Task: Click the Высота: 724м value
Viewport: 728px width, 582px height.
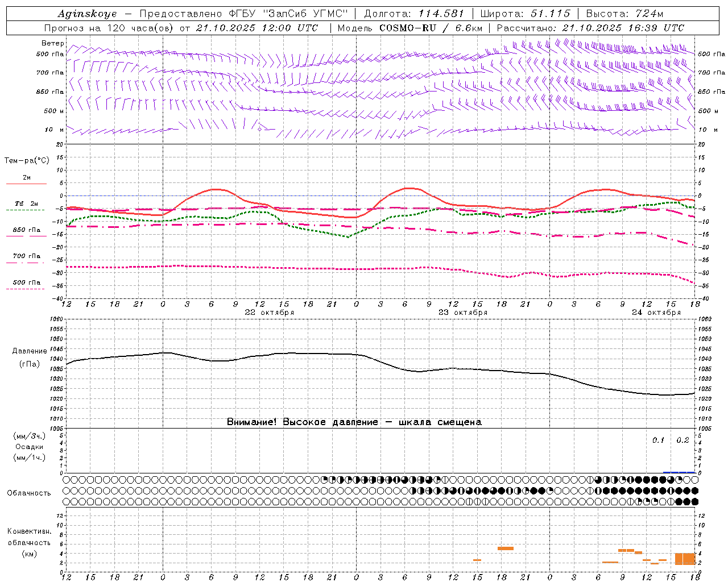Action: pos(624,14)
